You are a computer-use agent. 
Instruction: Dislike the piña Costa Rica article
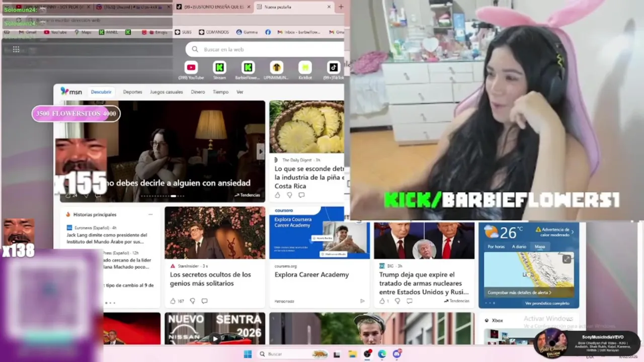click(289, 195)
